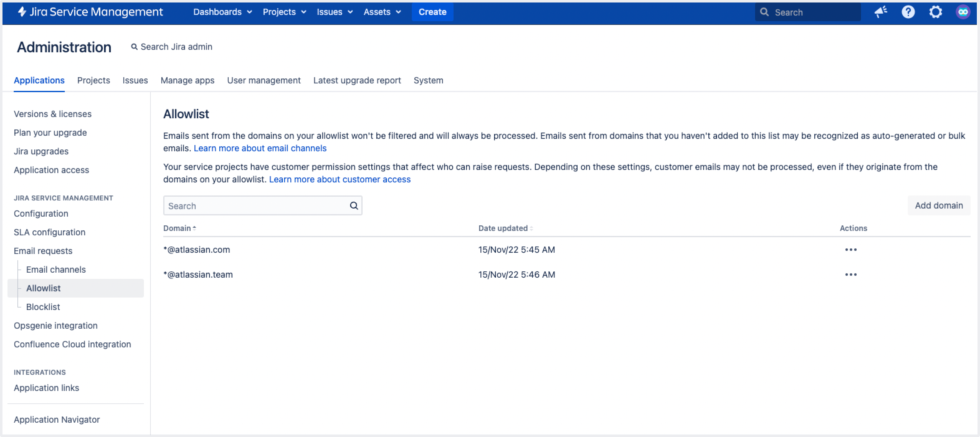This screenshot has height=437, width=980.
Task: Click the *@atlassian.team domain cell
Action: click(x=198, y=274)
